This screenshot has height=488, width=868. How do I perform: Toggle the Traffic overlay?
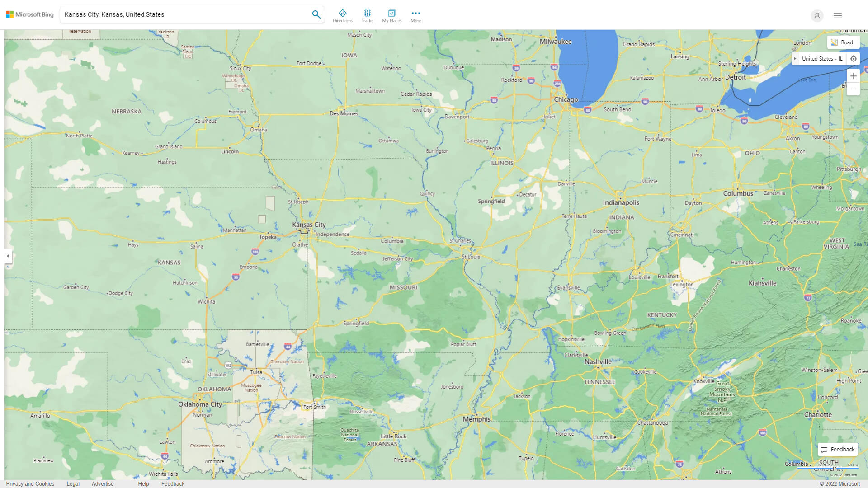(368, 14)
